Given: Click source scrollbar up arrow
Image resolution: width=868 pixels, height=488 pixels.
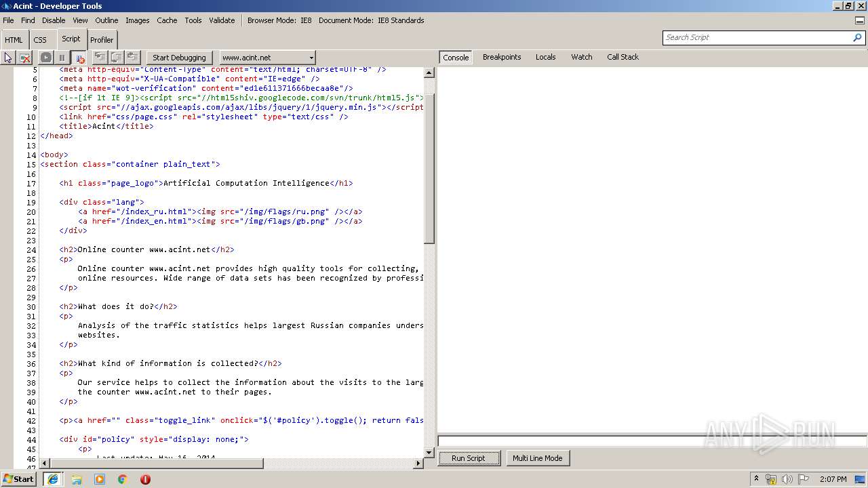Looking at the screenshot, I should 429,73.
